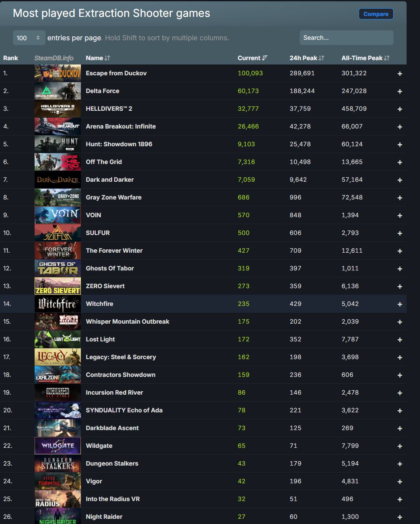Image resolution: width=420 pixels, height=524 pixels.
Task: Add HELLDIVERS 2 with plus icon
Action: (x=400, y=109)
